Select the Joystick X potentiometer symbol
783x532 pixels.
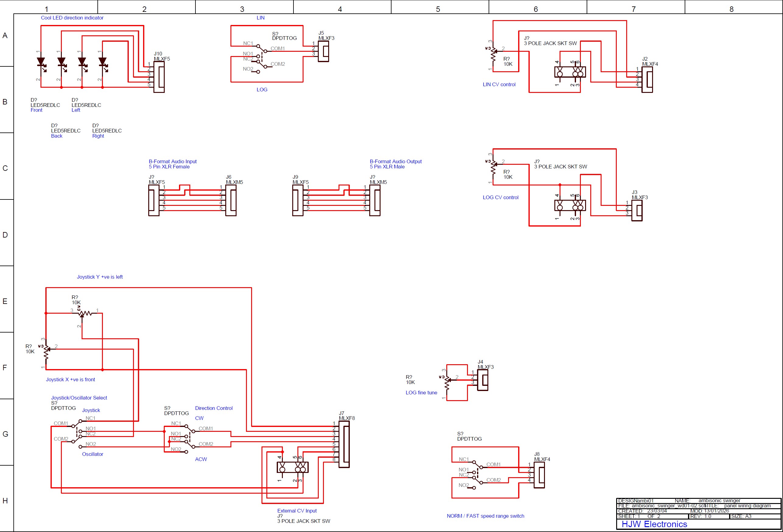pyautogui.click(x=46, y=352)
